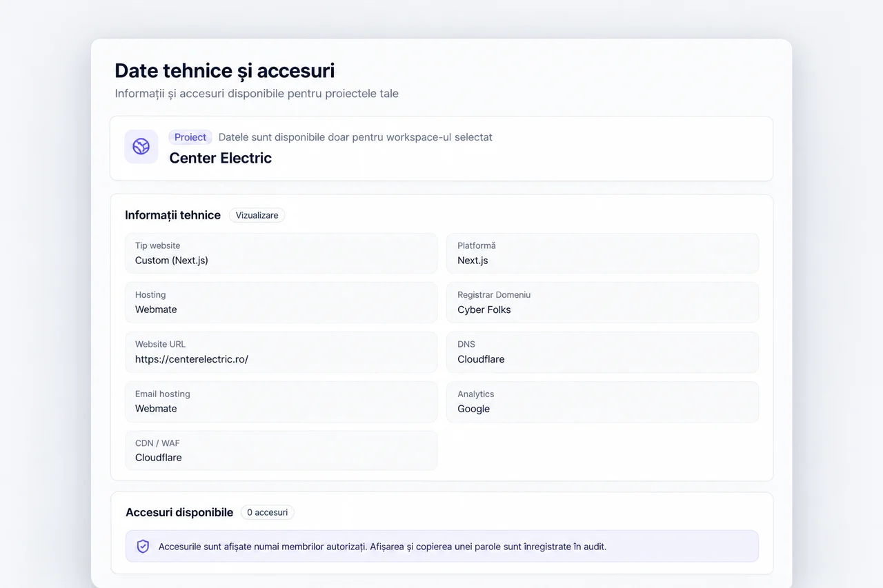Click the 0 accesuri counter badge
Screen dimensions: 883x588
click(268, 512)
